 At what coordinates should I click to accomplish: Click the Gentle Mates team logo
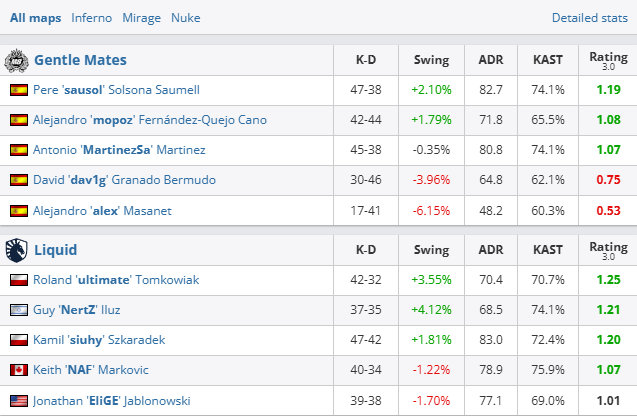(18, 60)
